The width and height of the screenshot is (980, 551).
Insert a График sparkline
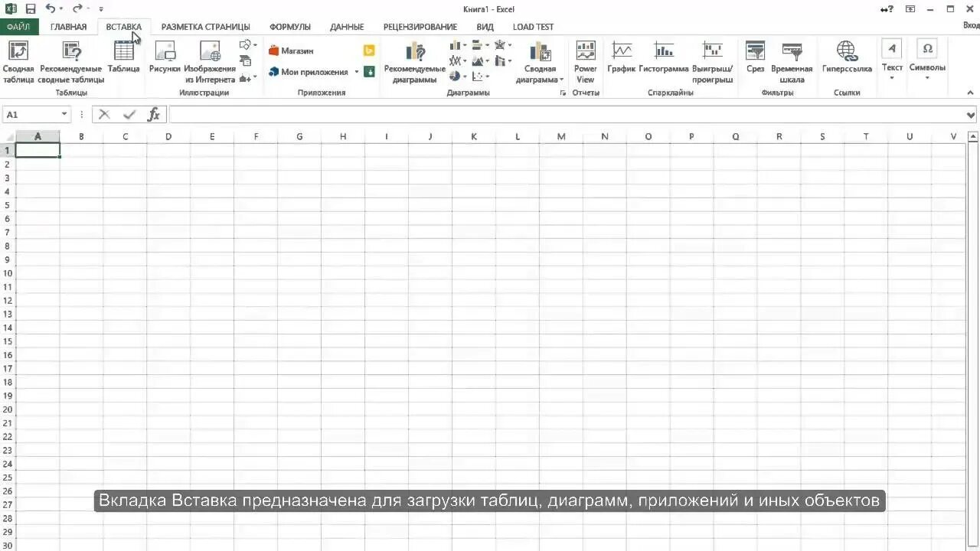[x=622, y=57]
